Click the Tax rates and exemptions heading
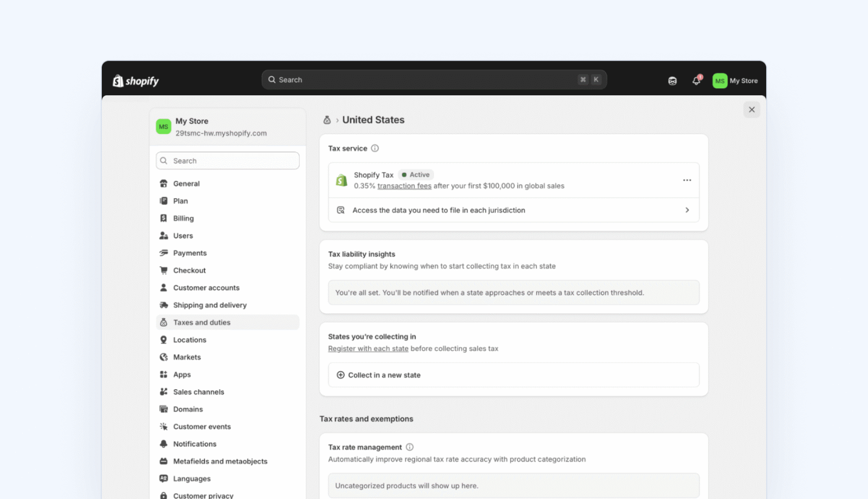The height and width of the screenshot is (499, 868). tap(366, 419)
